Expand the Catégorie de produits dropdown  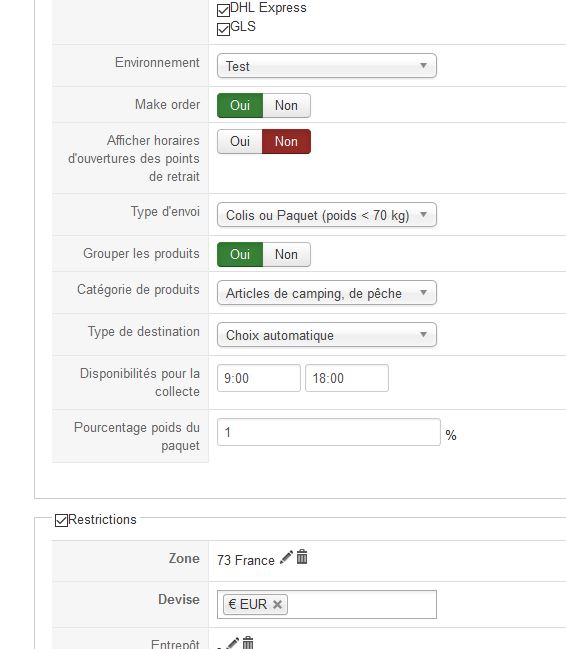[x=327, y=293]
